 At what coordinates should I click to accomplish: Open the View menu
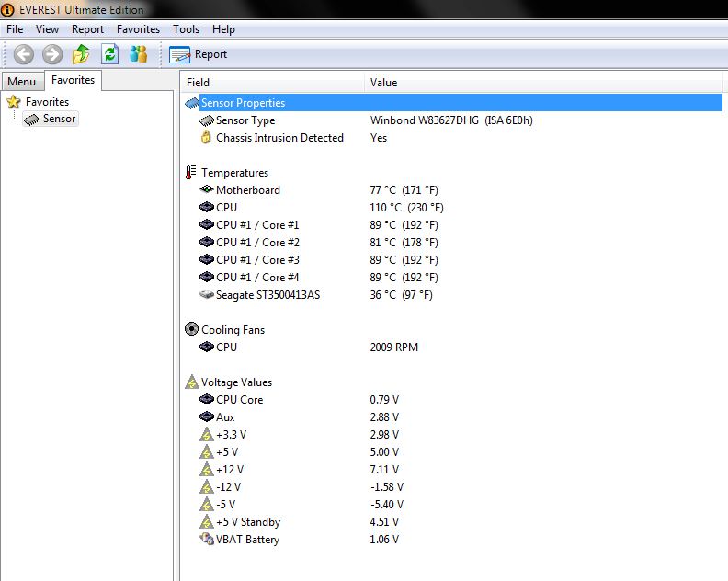[x=47, y=29]
